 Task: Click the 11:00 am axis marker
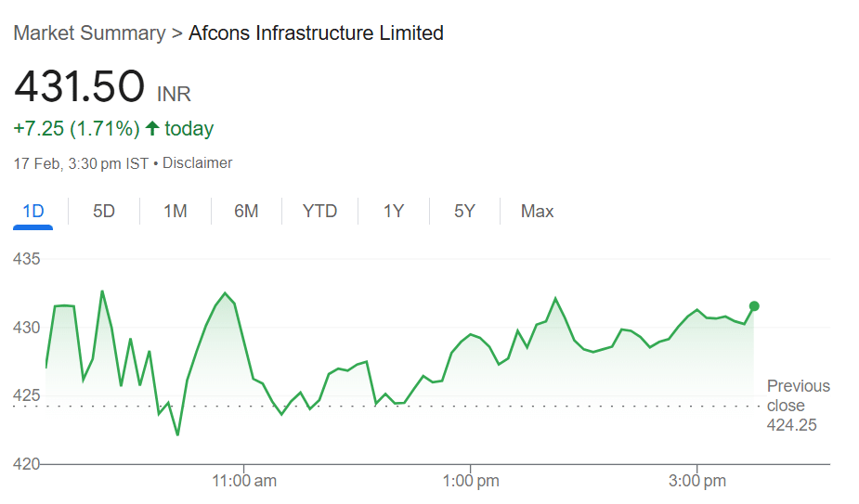pos(244,481)
